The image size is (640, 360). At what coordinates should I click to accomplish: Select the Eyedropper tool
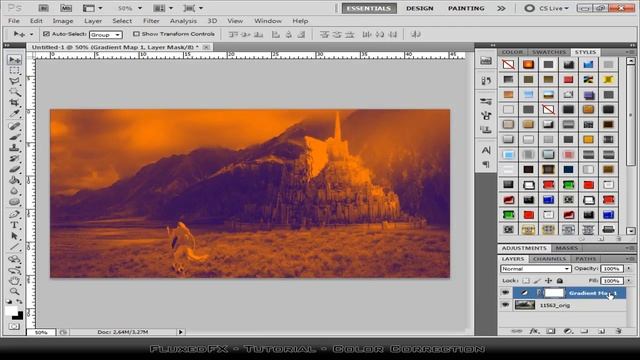15,113
